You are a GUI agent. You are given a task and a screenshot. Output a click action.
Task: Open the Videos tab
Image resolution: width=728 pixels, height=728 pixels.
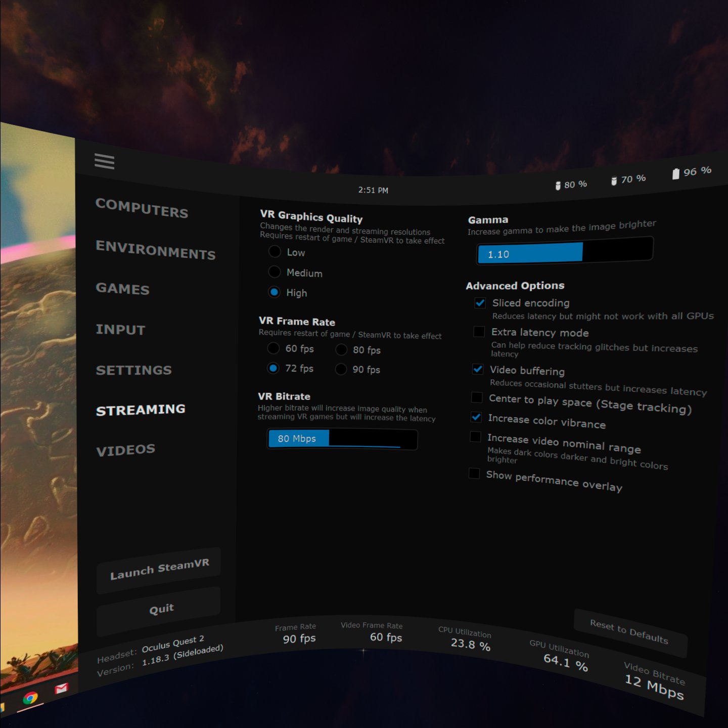click(125, 450)
